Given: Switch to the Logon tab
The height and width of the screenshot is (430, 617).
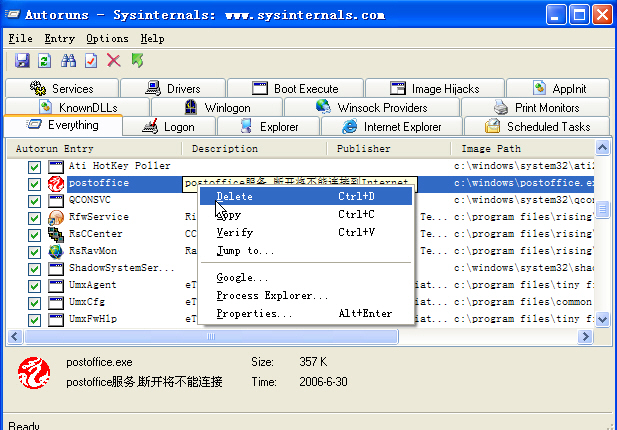Looking at the screenshot, I should click(x=169, y=126).
